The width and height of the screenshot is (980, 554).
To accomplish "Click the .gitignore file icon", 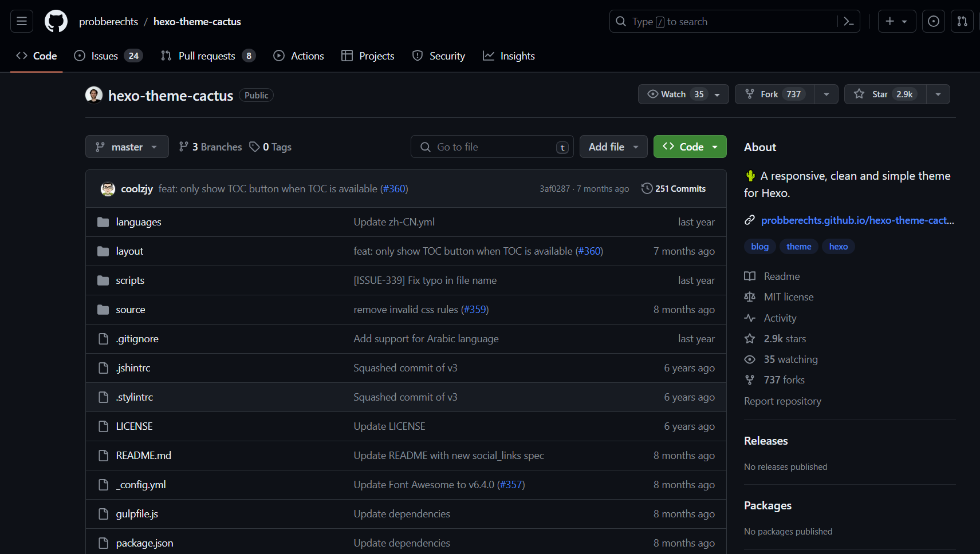I will coord(103,339).
